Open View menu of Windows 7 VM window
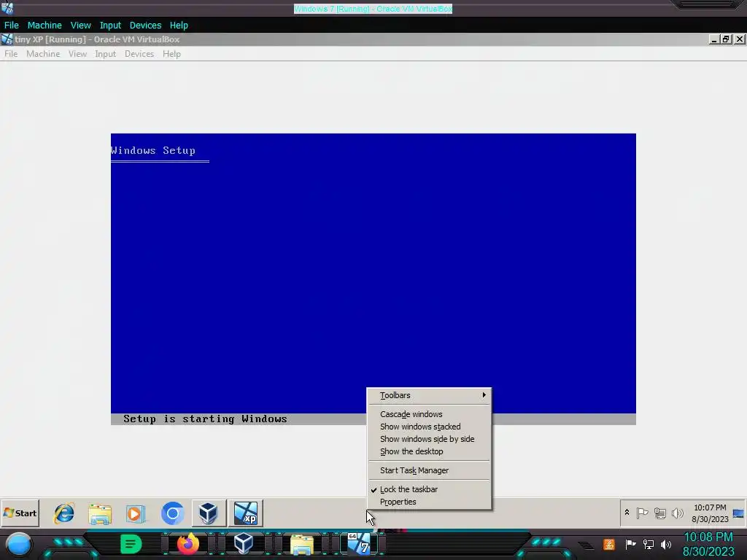Viewport: 747px width, 560px height. tap(80, 26)
